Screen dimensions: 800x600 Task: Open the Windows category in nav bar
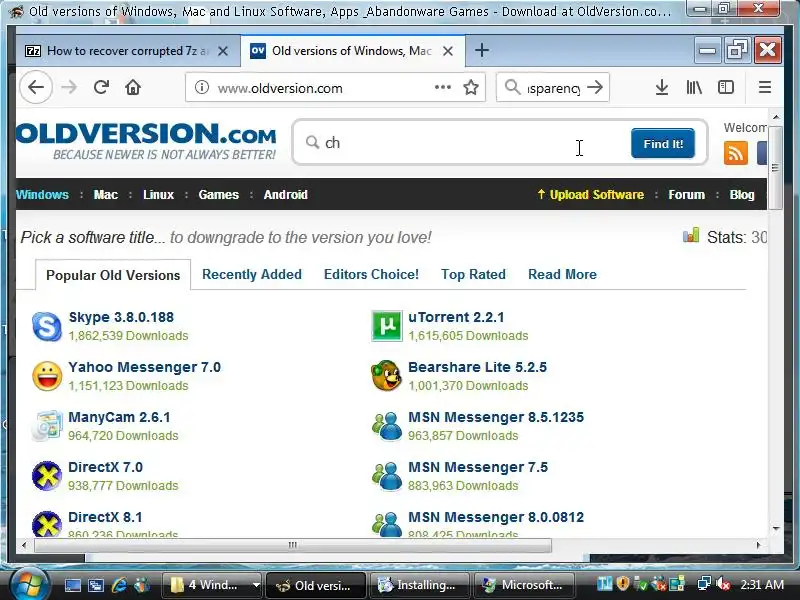42,194
